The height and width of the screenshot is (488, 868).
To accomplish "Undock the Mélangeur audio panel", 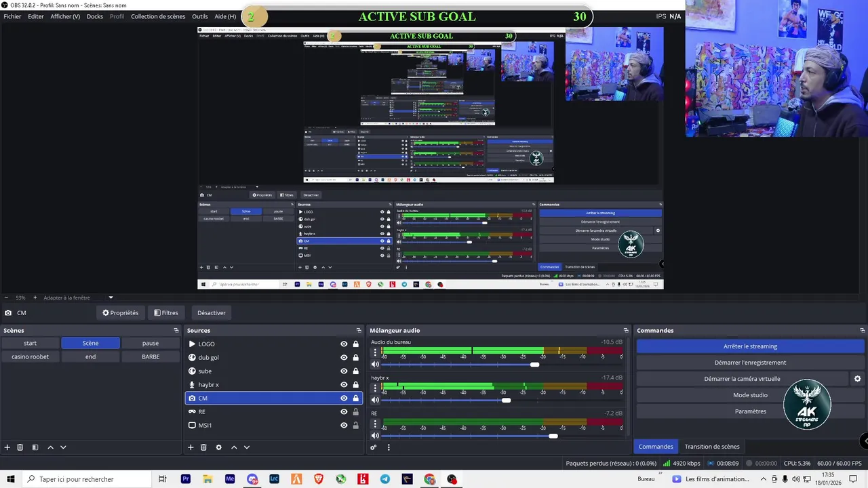I will pyautogui.click(x=626, y=331).
